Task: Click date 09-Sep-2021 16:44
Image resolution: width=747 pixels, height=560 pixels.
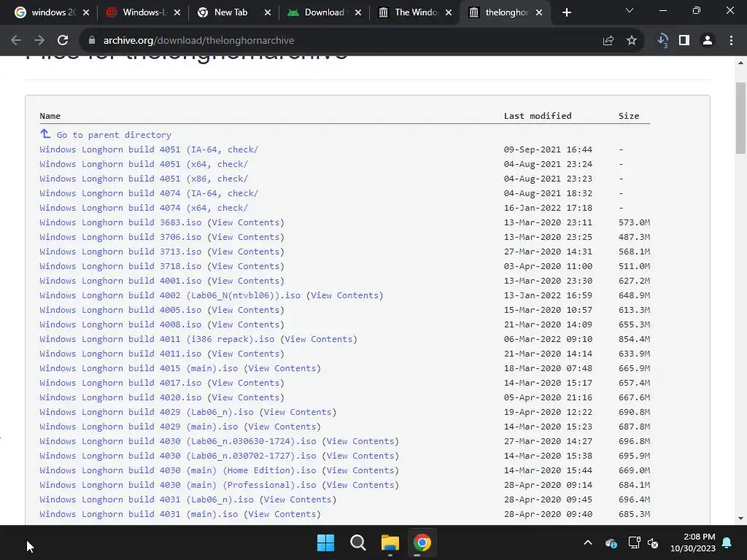Action: [x=548, y=149]
